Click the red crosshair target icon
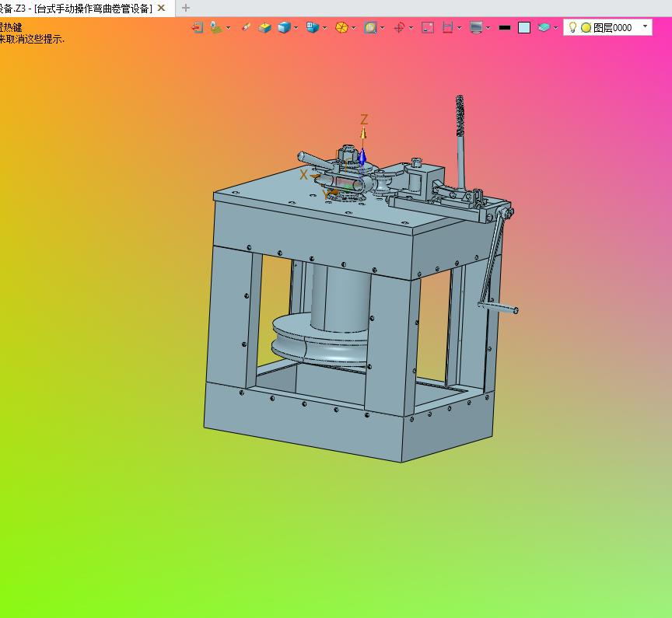This screenshot has height=618, width=672. [399, 28]
